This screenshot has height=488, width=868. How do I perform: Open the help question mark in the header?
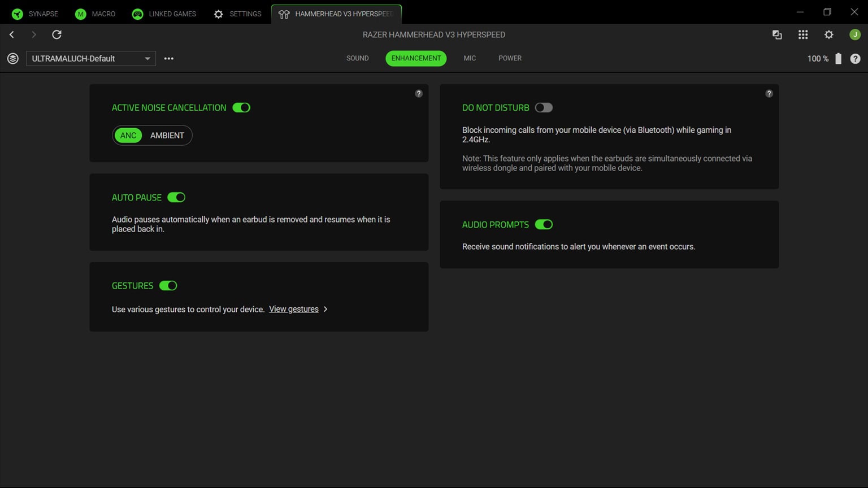[x=856, y=58]
